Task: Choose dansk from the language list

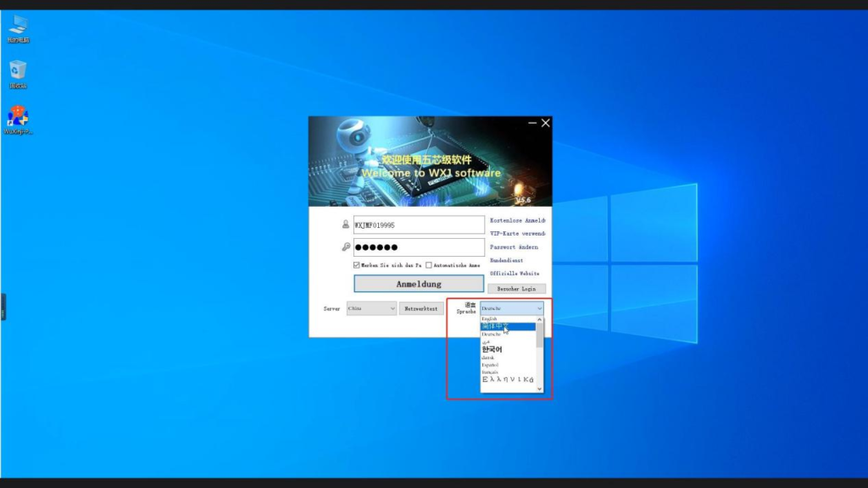Action: tap(508, 358)
